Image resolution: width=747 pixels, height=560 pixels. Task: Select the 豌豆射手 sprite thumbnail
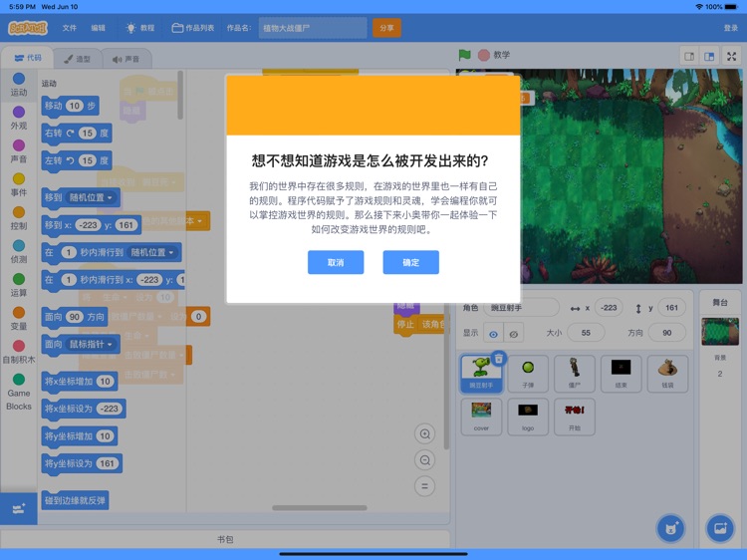coord(481,374)
